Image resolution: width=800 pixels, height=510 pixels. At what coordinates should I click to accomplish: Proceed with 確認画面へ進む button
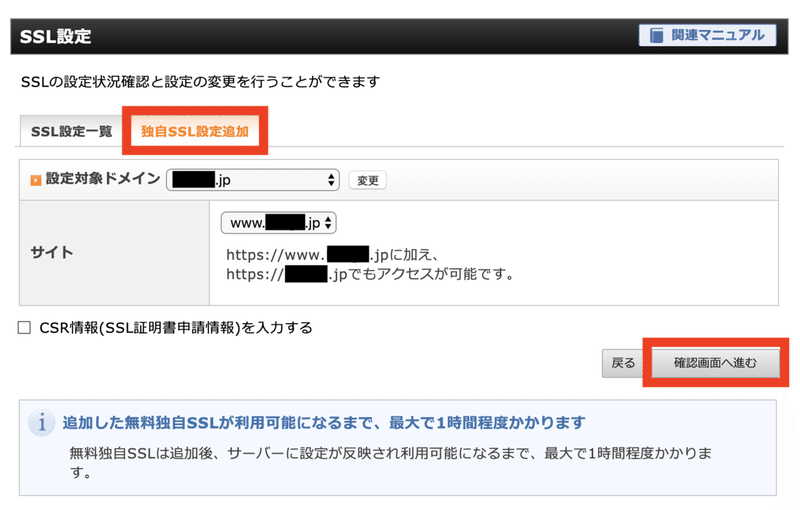click(x=715, y=363)
